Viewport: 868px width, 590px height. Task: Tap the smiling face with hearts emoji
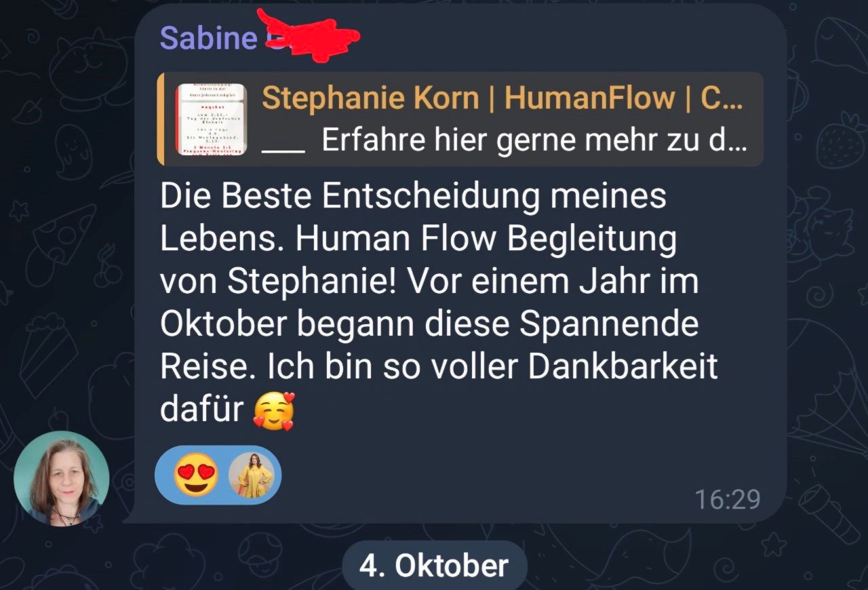[x=274, y=411]
